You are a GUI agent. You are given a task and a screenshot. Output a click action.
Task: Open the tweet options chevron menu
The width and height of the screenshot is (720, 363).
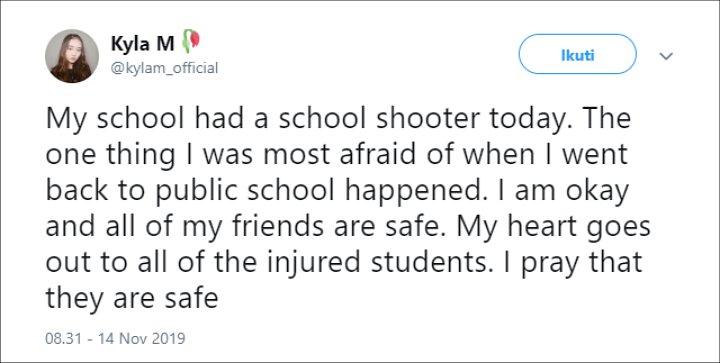point(666,56)
